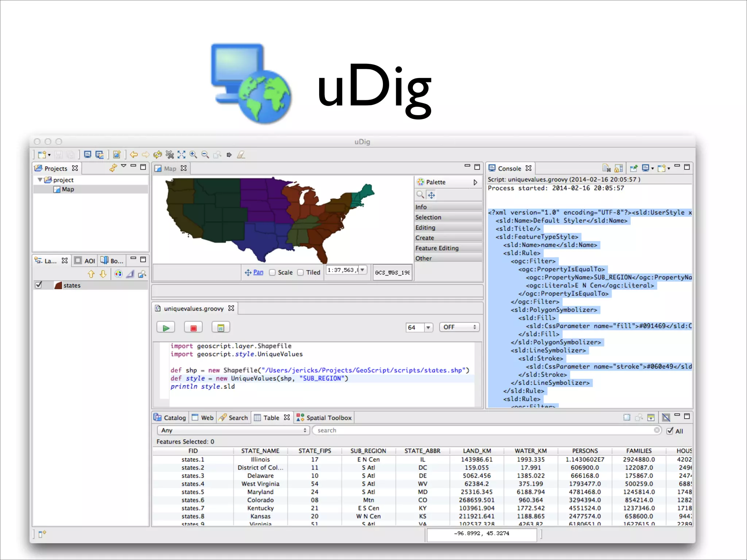The height and width of the screenshot is (560, 747).
Task: Click the first monitor icon in main toolbar
Action: pyautogui.click(x=88, y=155)
